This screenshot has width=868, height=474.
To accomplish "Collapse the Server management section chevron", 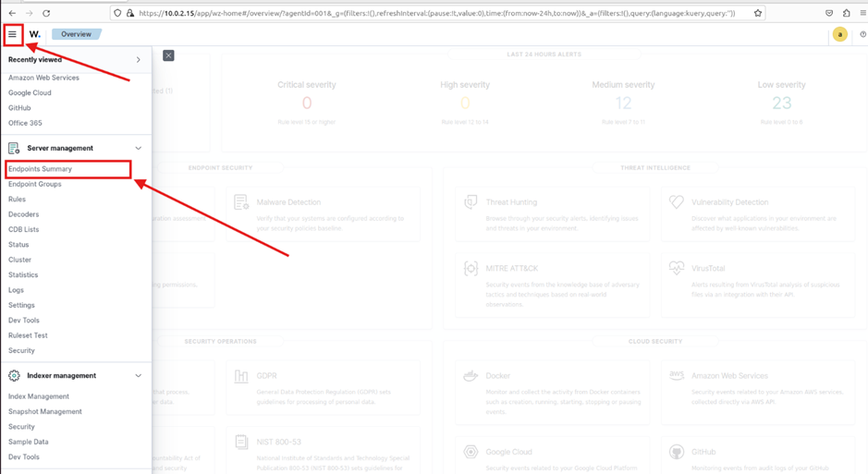I will pyautogui.click(x=139, y=148).
